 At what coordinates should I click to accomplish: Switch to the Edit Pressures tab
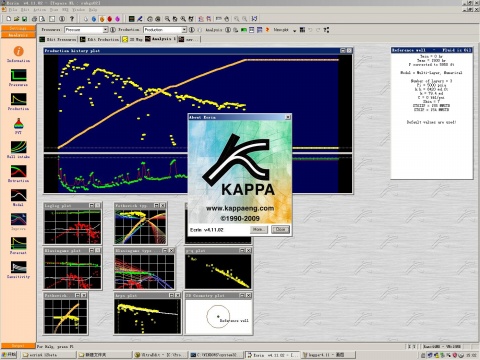point(58,39)
